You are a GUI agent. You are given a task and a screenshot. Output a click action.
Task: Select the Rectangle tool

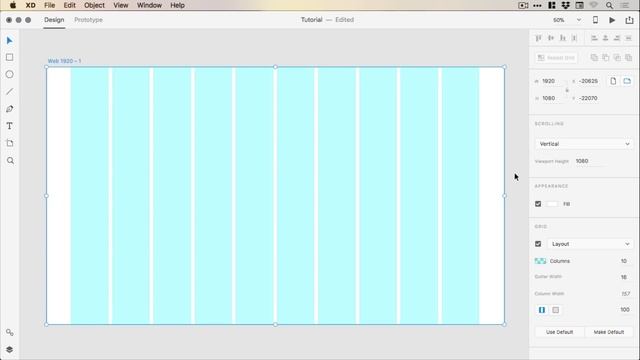9,58
